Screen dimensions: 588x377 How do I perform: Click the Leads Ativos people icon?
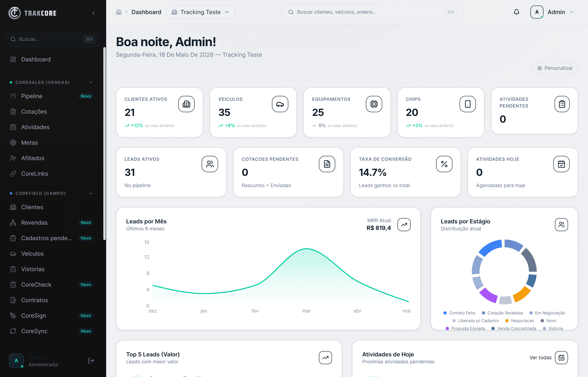tap(210, 164)
